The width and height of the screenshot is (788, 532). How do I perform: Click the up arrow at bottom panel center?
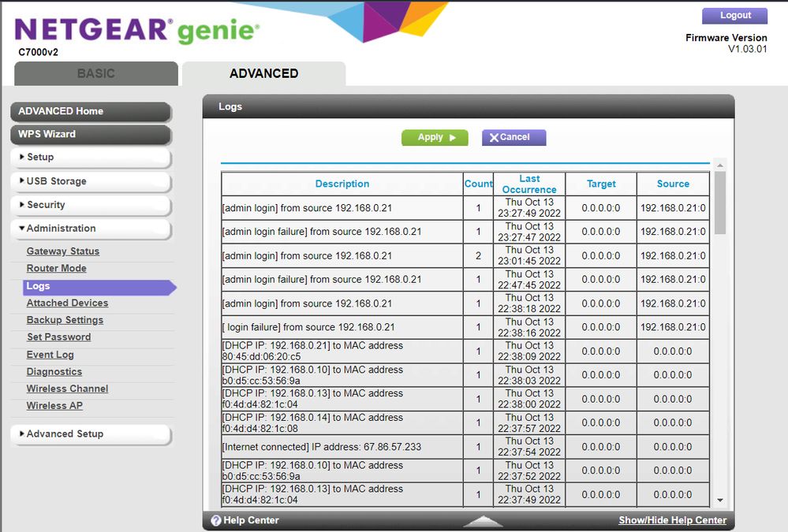click(482, 521)
